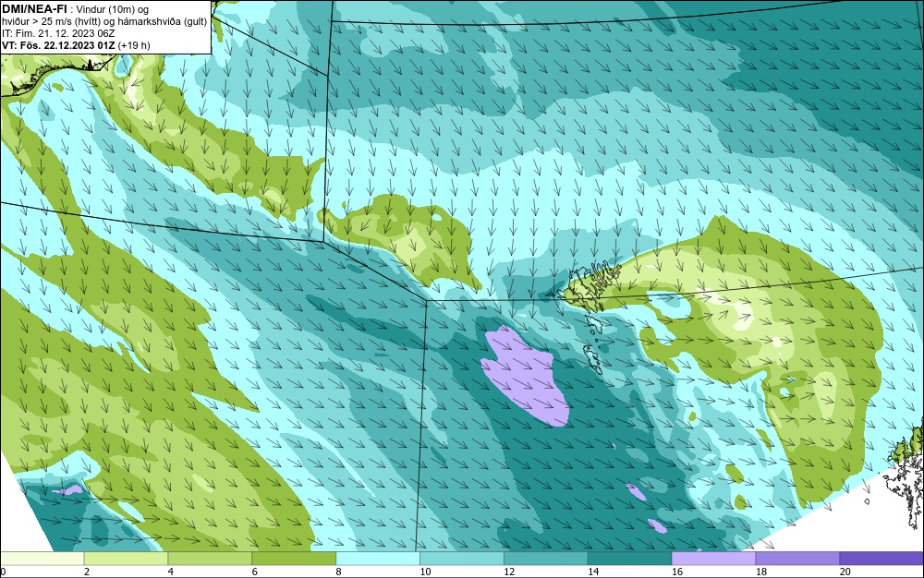Click the legend tick label '12'
This screenshot has height=578, width=924.
tap(509, 572)
